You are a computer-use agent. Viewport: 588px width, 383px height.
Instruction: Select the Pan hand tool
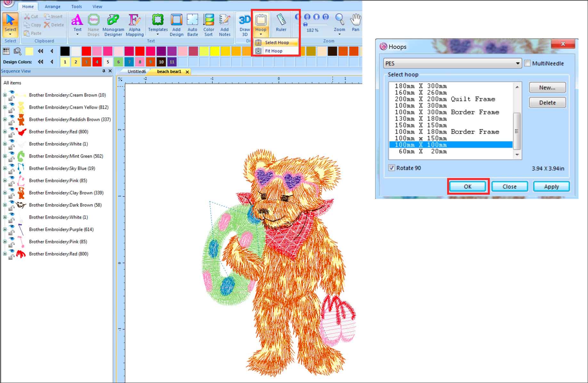[355, 23]
